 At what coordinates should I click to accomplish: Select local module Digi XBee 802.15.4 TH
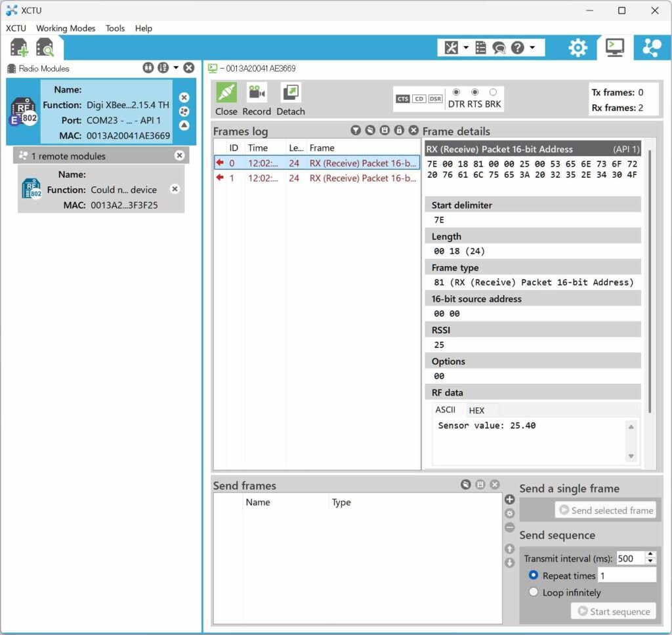click(101, 112)
